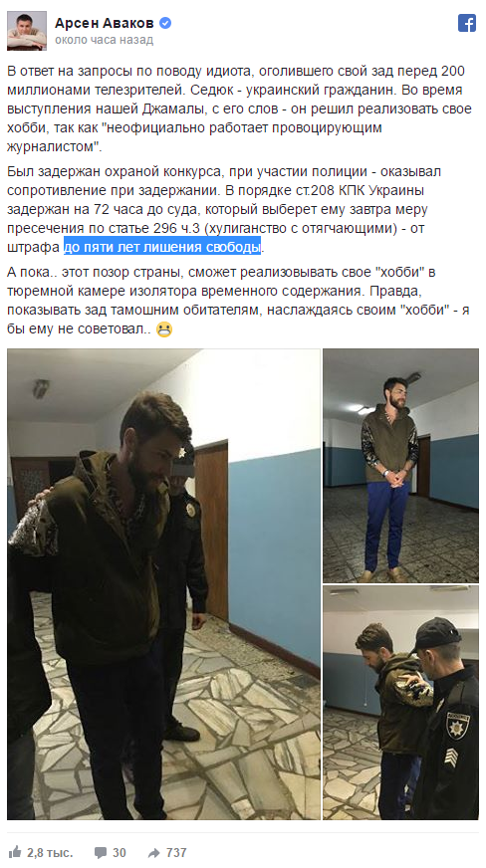Click the share arrow icon

(154, 852)
